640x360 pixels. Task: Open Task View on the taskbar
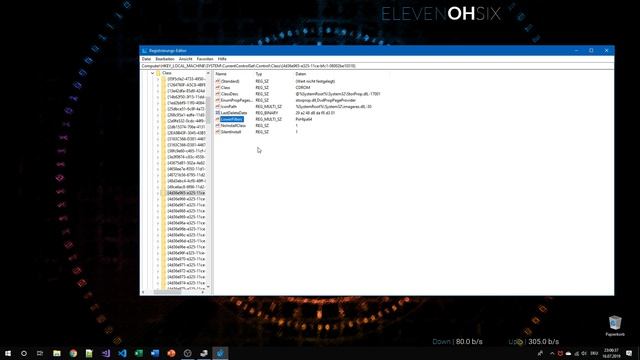point(40,353)
